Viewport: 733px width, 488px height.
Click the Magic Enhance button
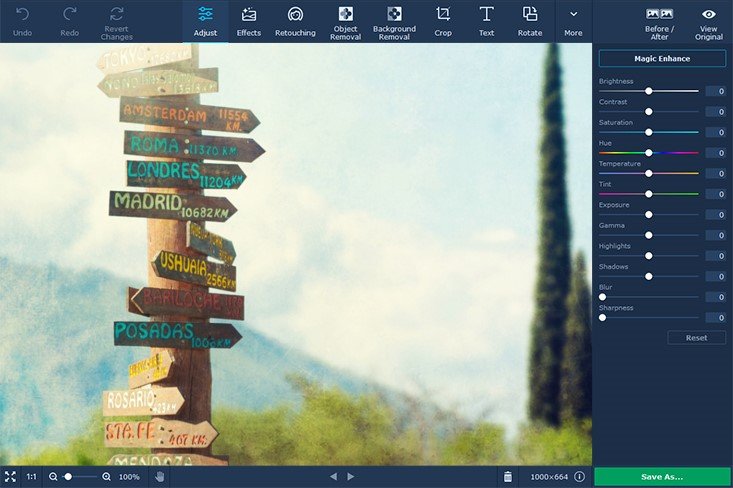pos(662,59)
